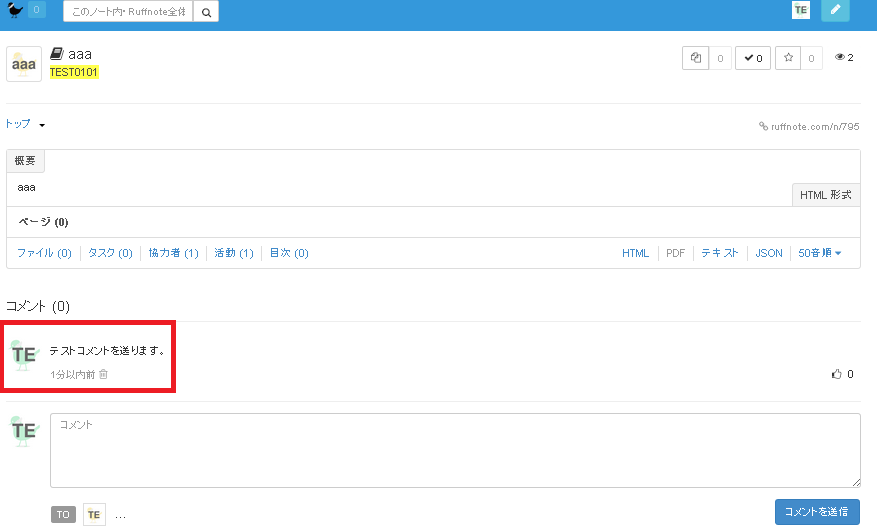
Task: Open the 50音順 sort dropdown
Action: 819,253
